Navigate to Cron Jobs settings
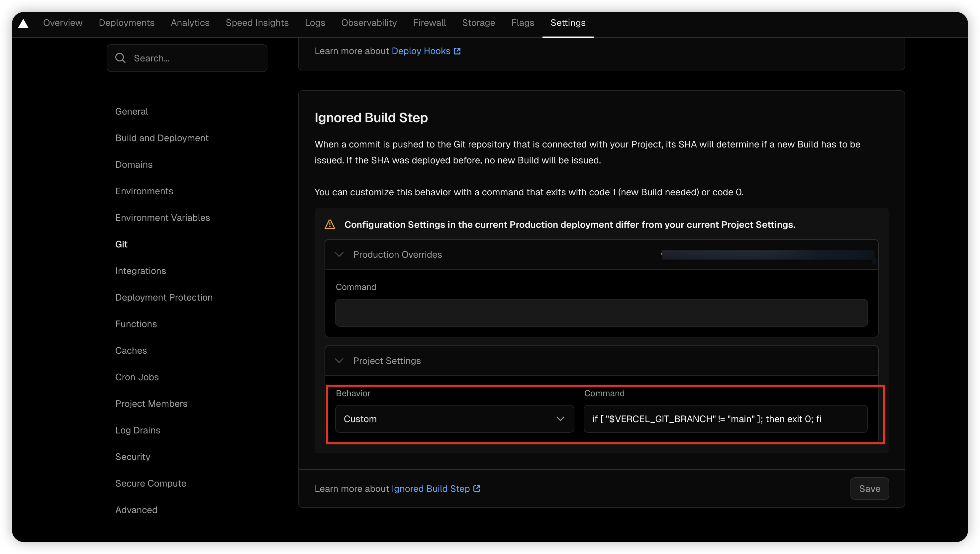Image resolution: width=980 pixels, height=554 pixels. coord(137,377)
